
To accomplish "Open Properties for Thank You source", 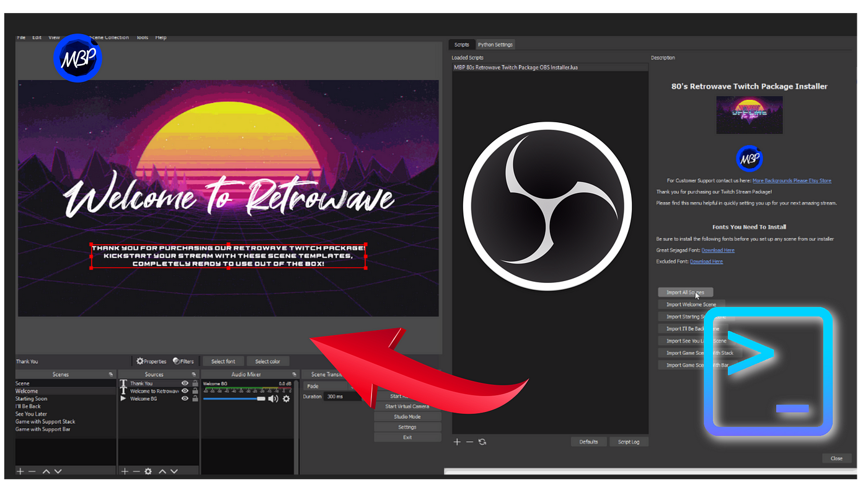I will (x=151, y=361).
